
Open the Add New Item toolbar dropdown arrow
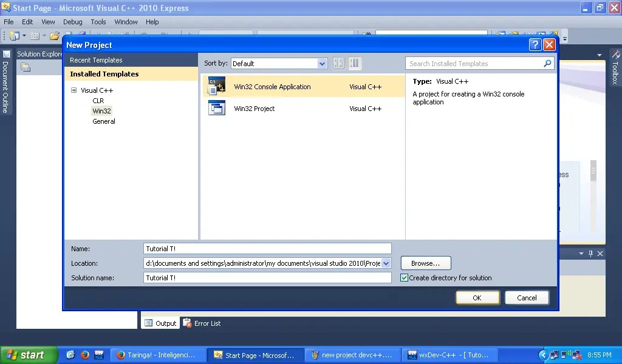44,36
